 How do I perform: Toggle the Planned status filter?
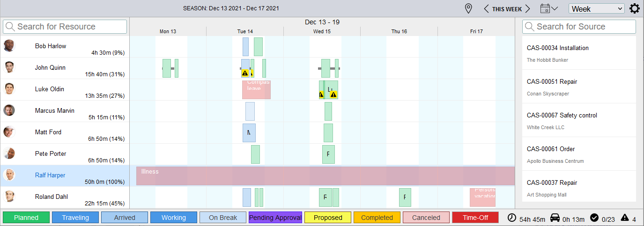tap(26, 218)
